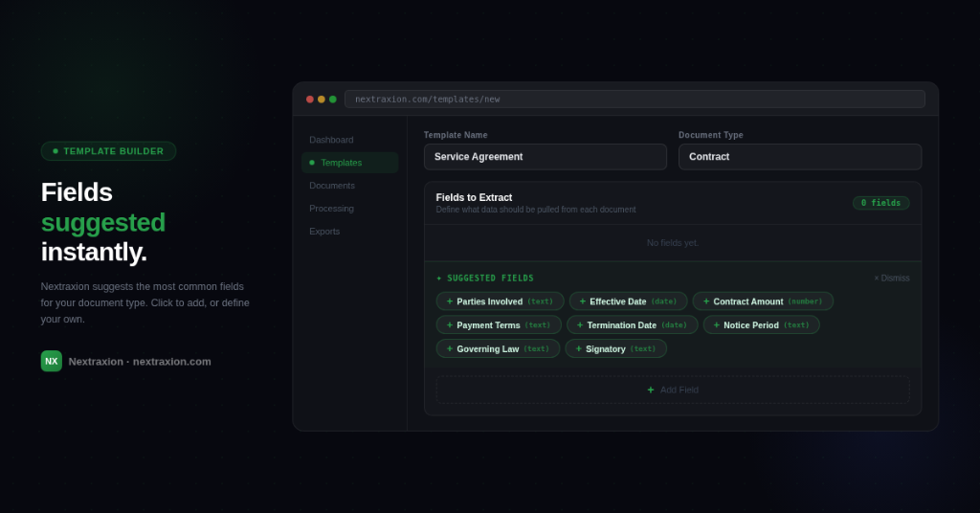Select Templates in the sidebar
This screenshot has height=513, width=980.
350,163
